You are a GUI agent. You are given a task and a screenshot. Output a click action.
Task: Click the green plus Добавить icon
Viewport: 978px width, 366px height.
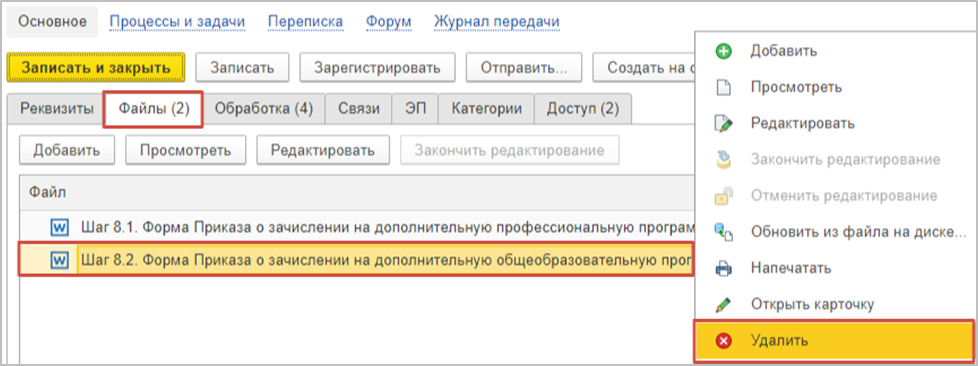click(x=723, y=51)
